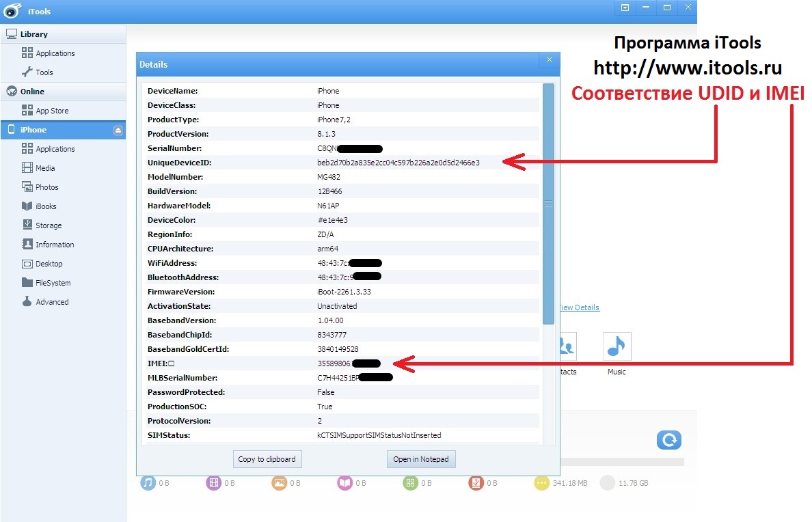This screenshot has width=812, height=522.
Task: Click the books storage usage icon
Action: coord(345,483)
